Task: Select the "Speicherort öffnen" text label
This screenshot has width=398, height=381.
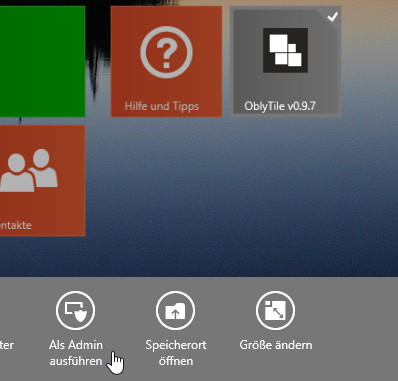Action: pyautogui.click(x=176, y=353)
